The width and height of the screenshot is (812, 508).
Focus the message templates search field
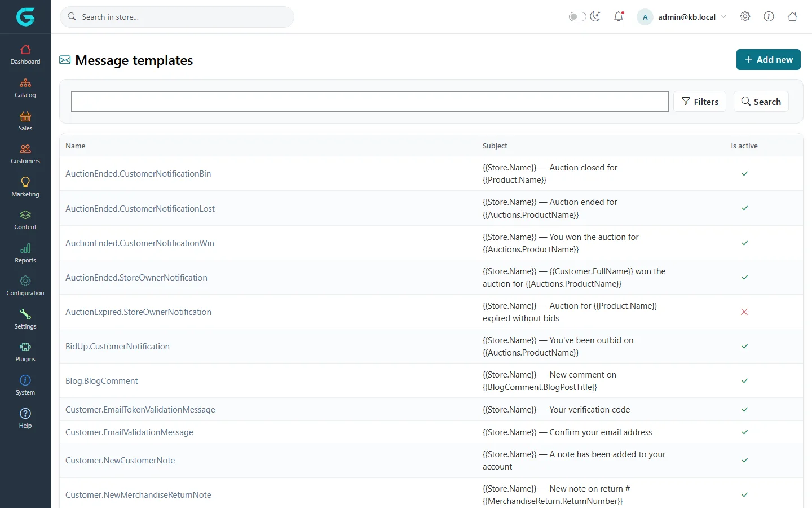369,102
